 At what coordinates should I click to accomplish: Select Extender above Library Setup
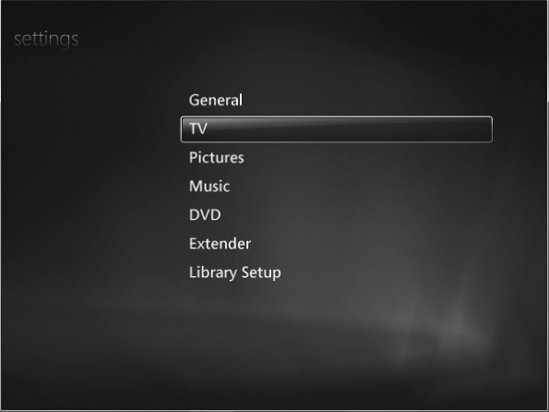coord(220,244)
